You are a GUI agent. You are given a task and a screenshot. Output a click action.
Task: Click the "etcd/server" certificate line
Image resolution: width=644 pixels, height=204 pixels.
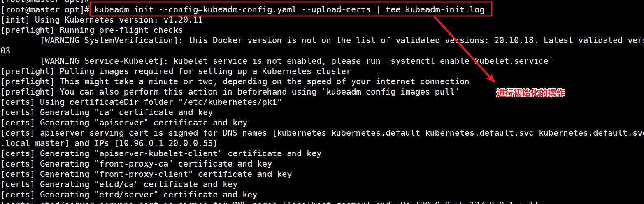129,195
